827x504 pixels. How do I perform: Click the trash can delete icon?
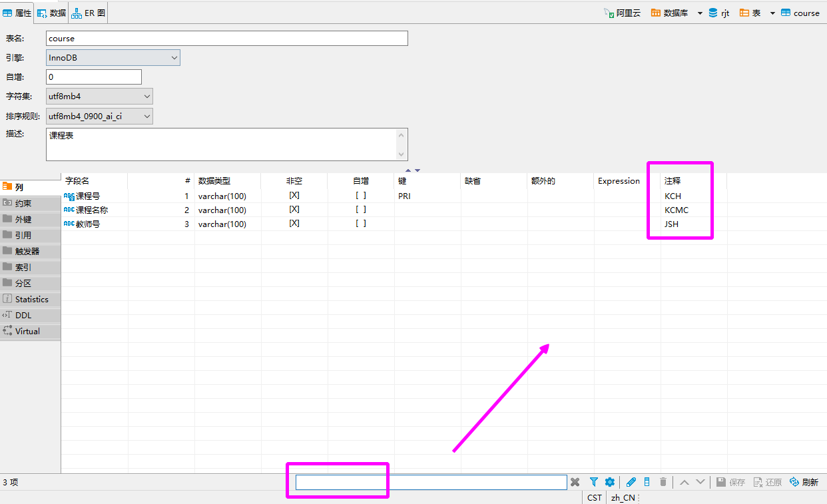tap(663, 482)
